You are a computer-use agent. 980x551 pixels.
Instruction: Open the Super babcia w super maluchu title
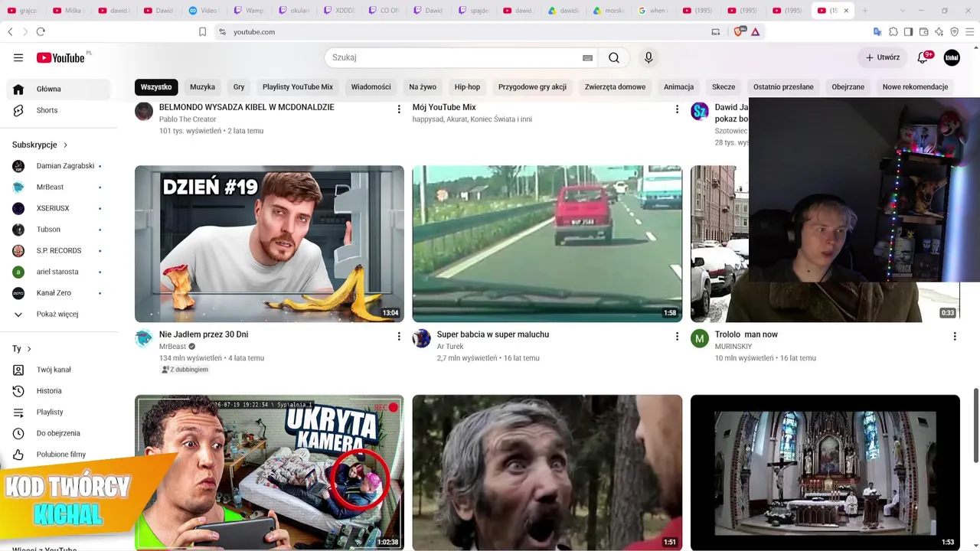(x=493, y=334)
